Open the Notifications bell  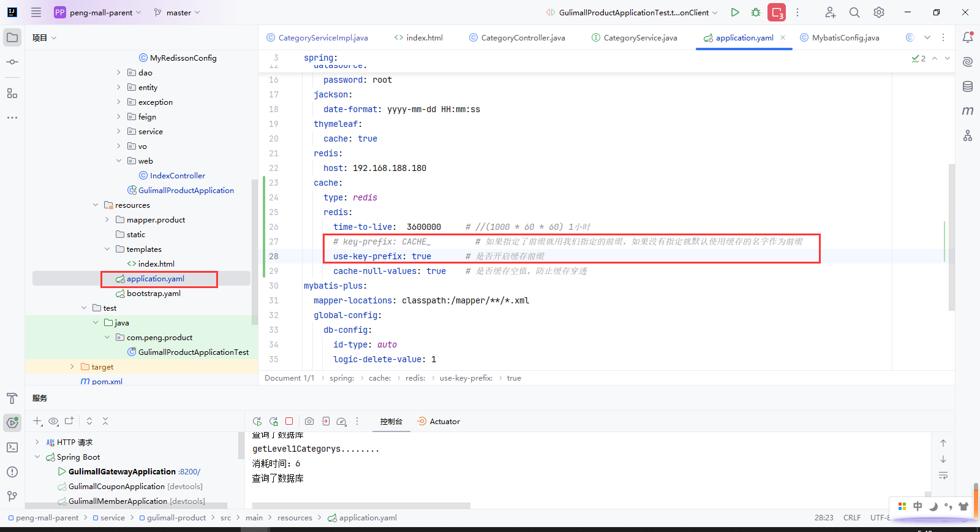point(968,37)
